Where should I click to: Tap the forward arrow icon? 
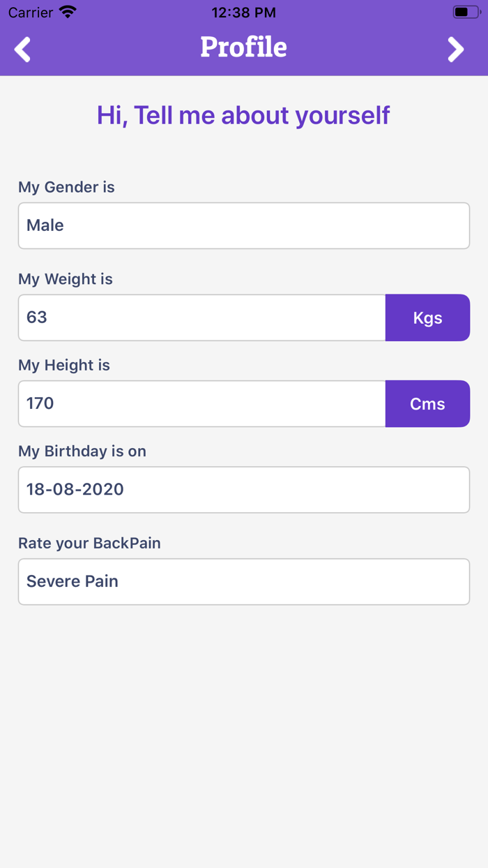tap(455, 50)
